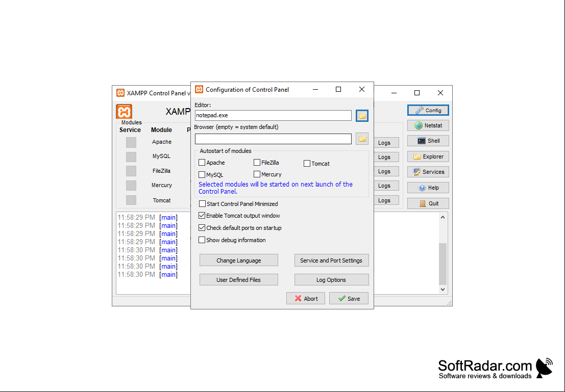Check Start Control Panel Minimized
Viewport: 565px width, 392px height.
pyautogui.click(x=202, y=204)
